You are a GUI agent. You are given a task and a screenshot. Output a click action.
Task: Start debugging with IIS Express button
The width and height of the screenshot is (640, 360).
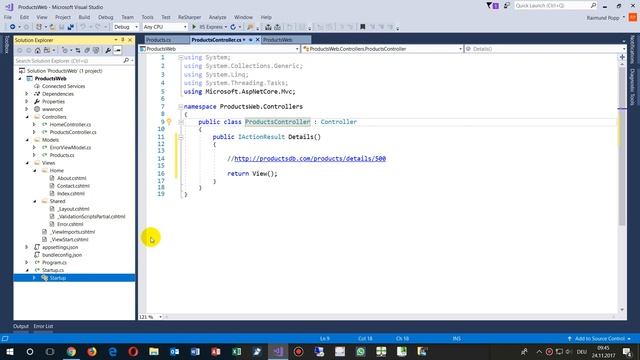point(209,27)
